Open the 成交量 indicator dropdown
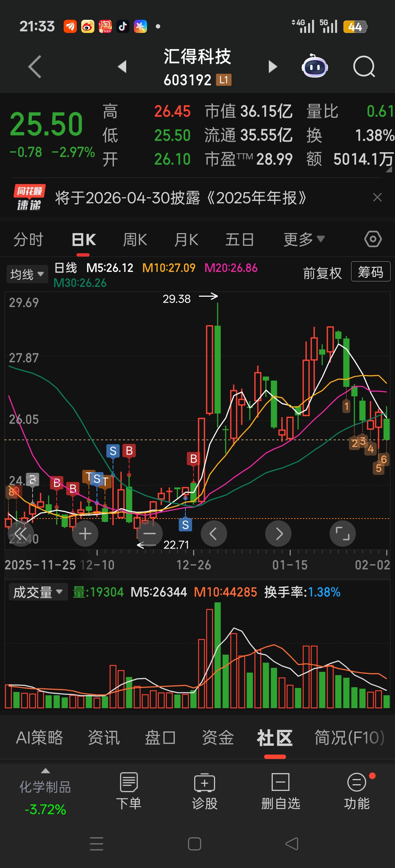 point(38,592)
